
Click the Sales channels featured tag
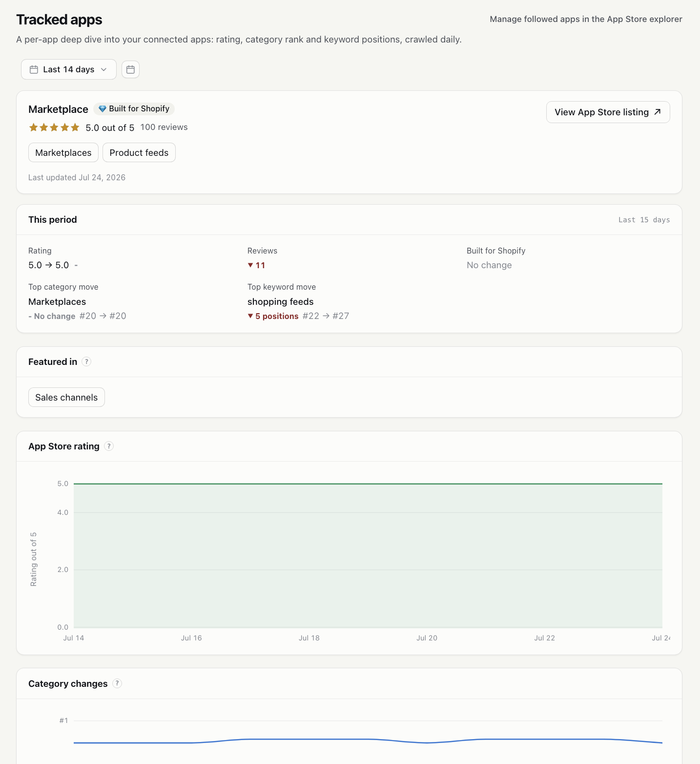66,397
